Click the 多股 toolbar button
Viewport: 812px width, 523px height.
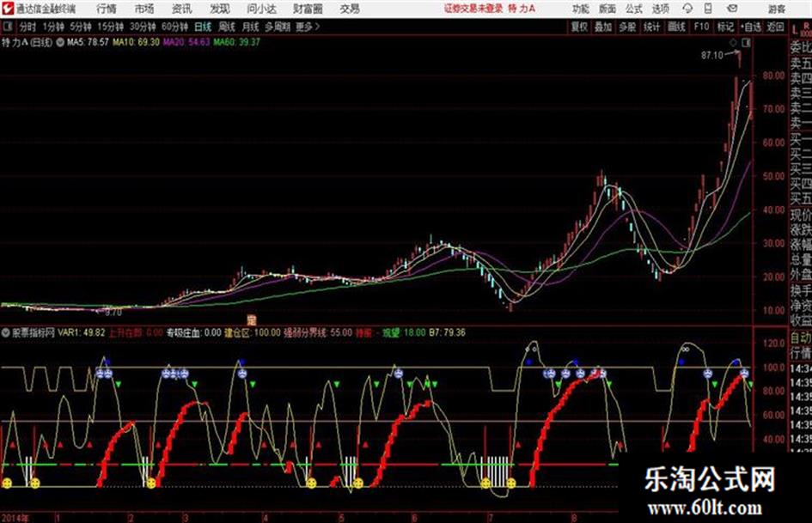[x=627, y=27]
